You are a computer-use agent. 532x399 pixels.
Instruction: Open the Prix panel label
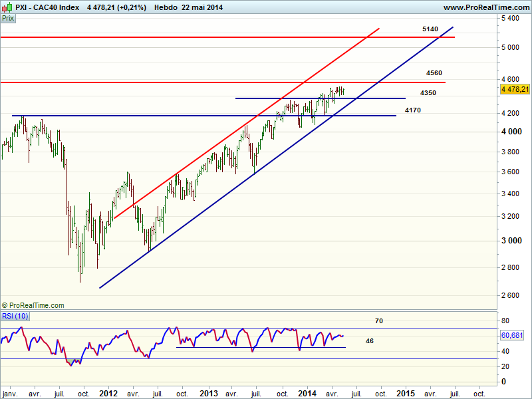[x=8, y=19]
